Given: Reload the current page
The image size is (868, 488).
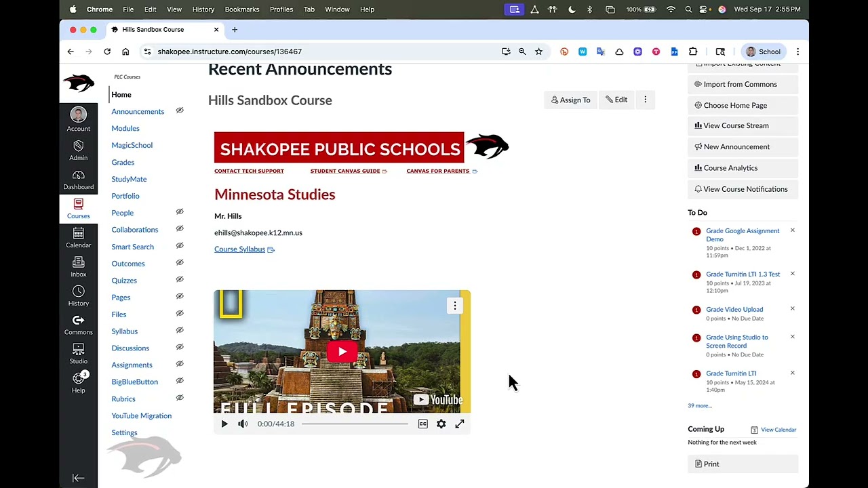Looking at the screenshot, I should point(107,52).
